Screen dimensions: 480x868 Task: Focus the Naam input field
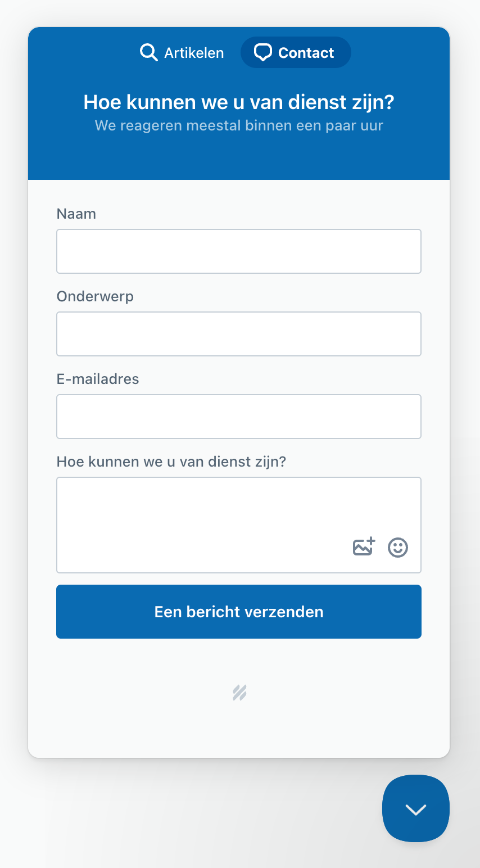point(239,251)
